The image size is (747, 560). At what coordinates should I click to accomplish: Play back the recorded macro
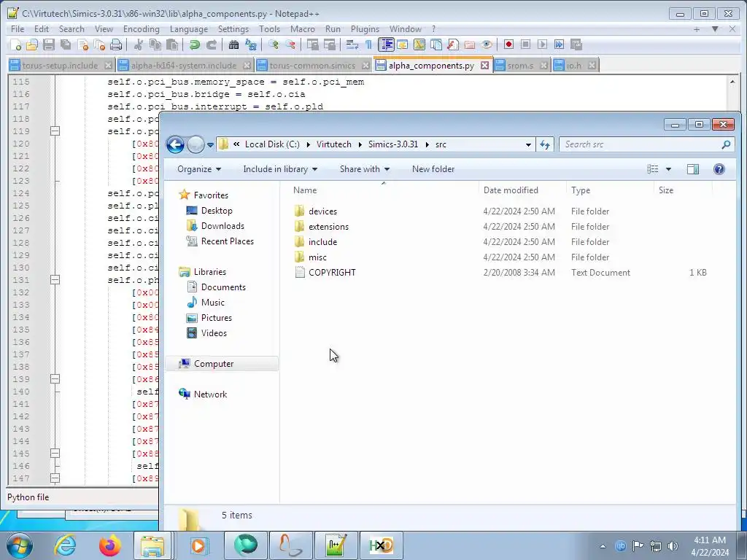pos(542,44)
